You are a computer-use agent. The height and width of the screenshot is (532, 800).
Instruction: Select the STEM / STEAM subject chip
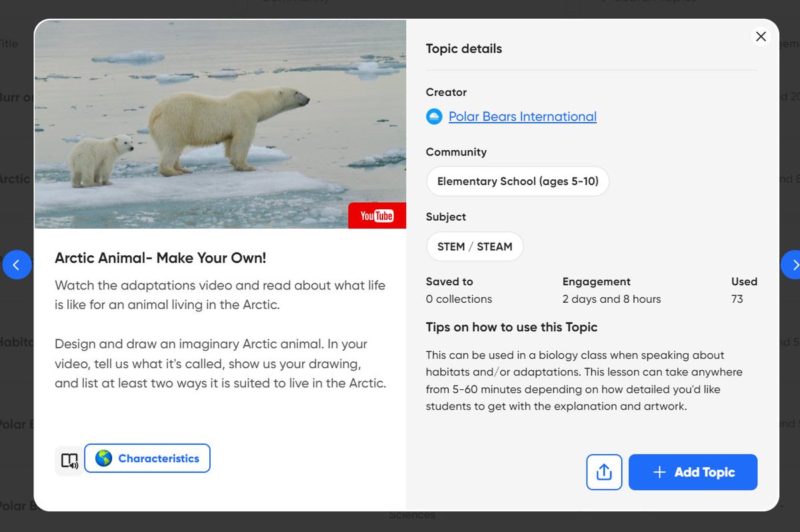(475, 247)
